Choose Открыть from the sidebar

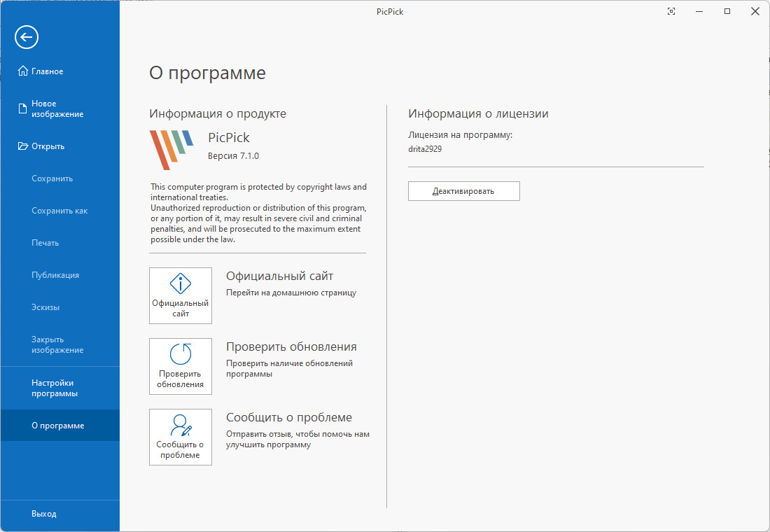coord(60,146)
